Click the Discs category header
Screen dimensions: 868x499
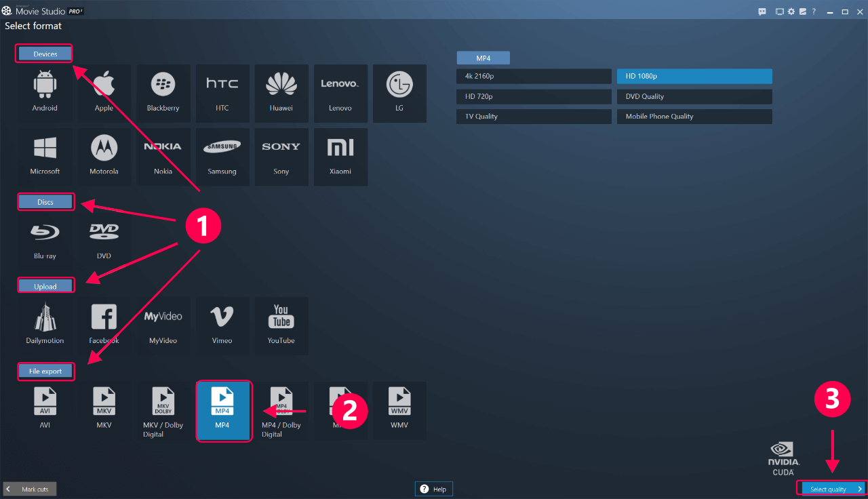(45, 202)
